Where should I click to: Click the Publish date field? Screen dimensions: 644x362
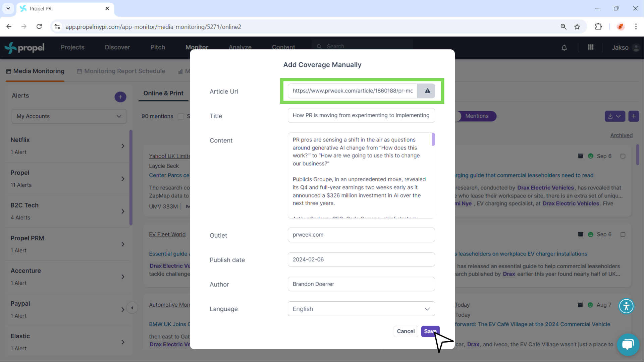(361, 259)
